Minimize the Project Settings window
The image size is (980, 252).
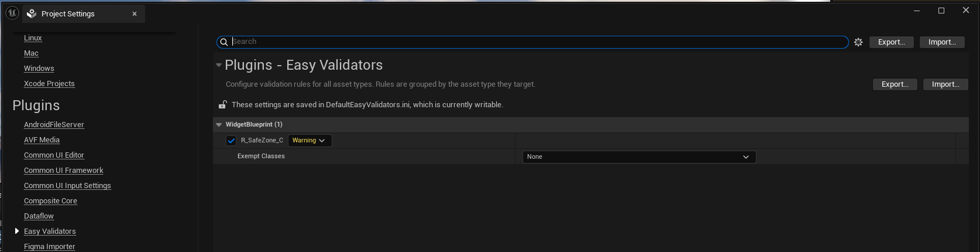917,11
